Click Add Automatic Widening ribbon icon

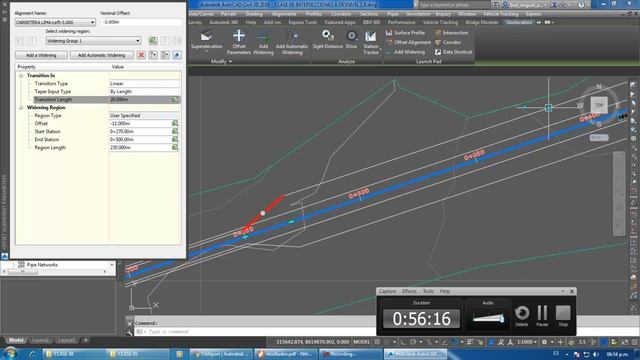[x=292, y=42]
